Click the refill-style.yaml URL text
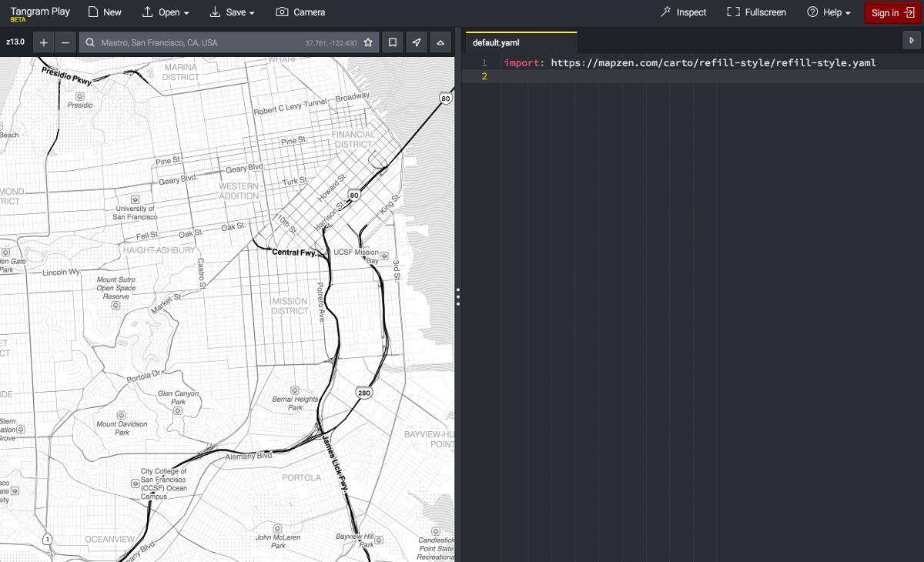 [x=714, y=62]
